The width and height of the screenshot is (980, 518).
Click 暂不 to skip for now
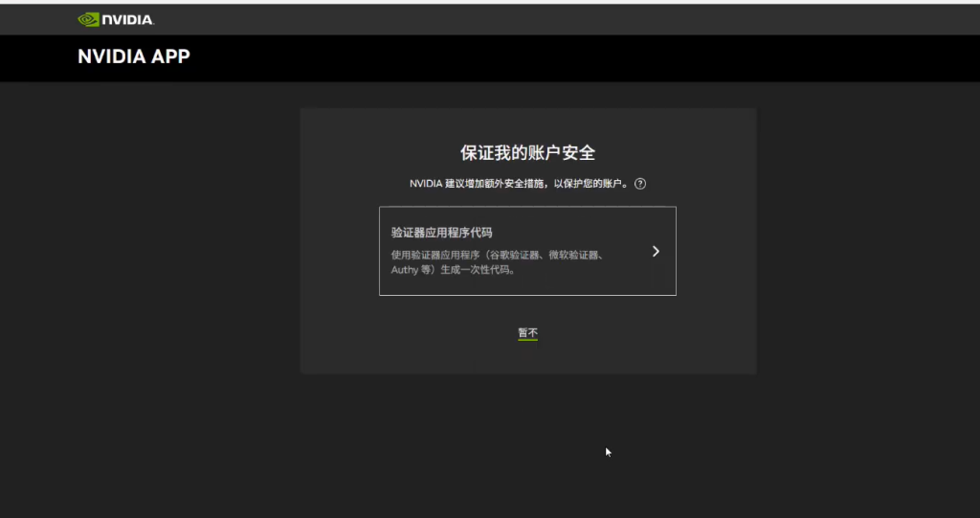tap(527, 332)
